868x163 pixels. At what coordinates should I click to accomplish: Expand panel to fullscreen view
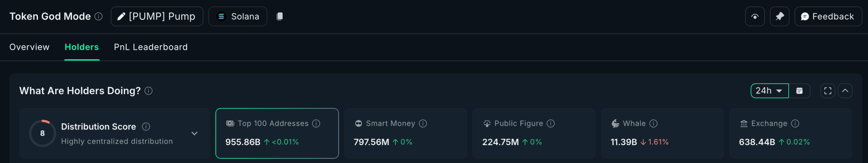[x=828, y=91]
